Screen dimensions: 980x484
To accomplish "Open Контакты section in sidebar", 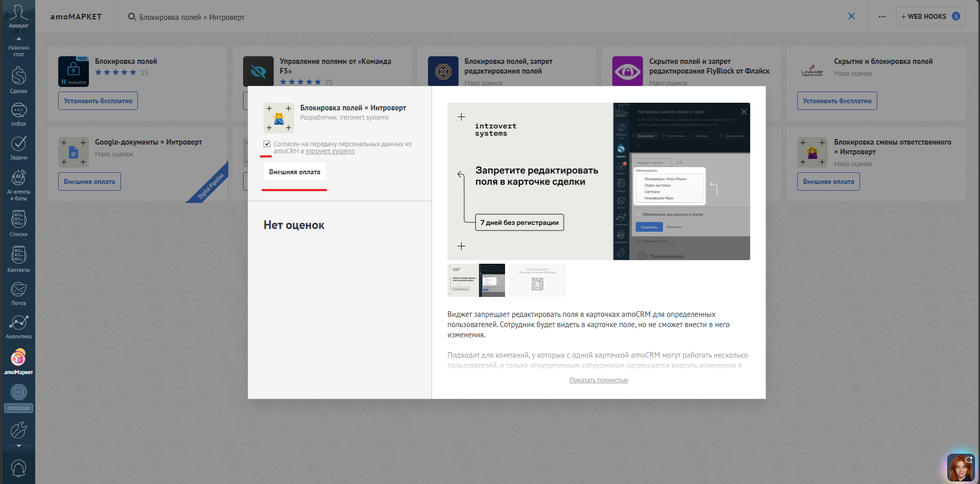I will [x=18, y=259].
